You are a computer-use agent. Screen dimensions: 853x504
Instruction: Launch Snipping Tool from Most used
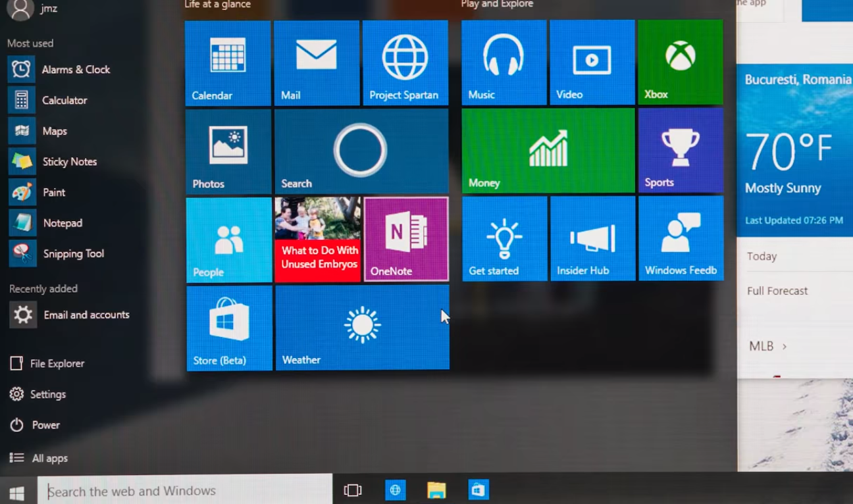tap(57, 253)
